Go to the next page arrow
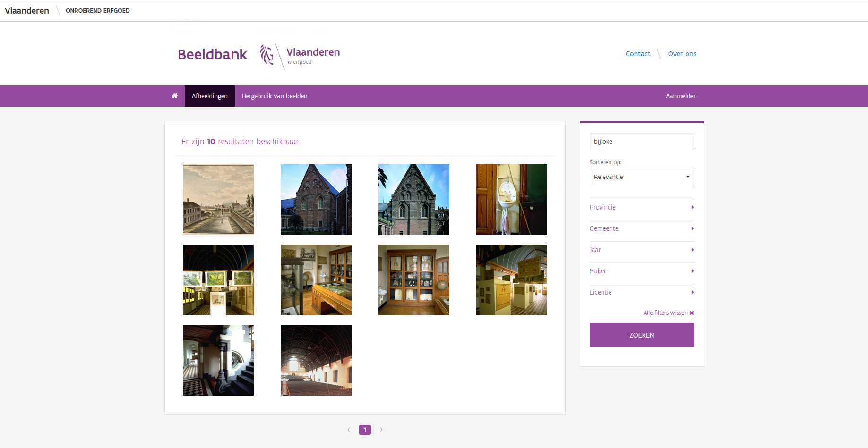 pyautogui.click(x=381, y=430)
